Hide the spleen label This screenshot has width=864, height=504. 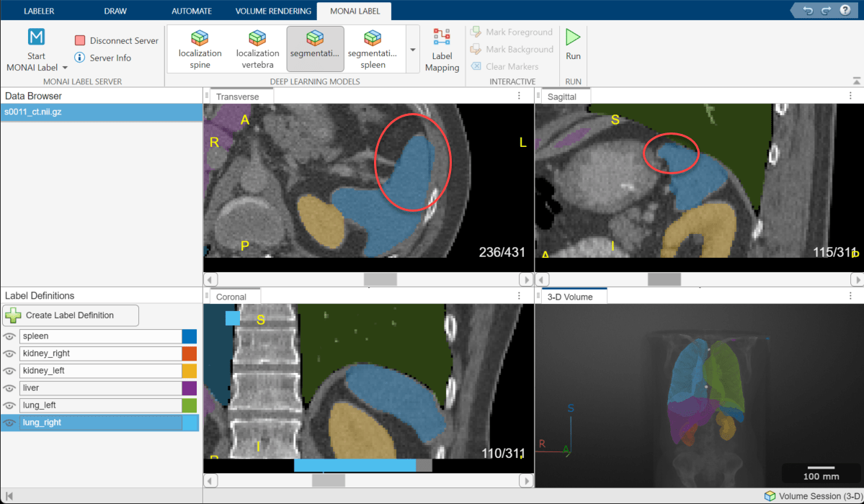[x=10, y=336]
